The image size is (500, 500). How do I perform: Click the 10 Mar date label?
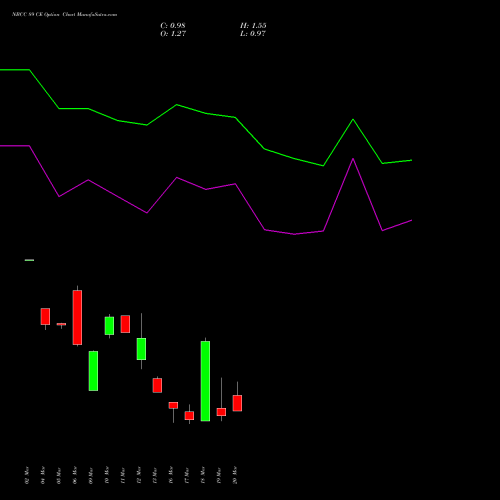[107, 475]
